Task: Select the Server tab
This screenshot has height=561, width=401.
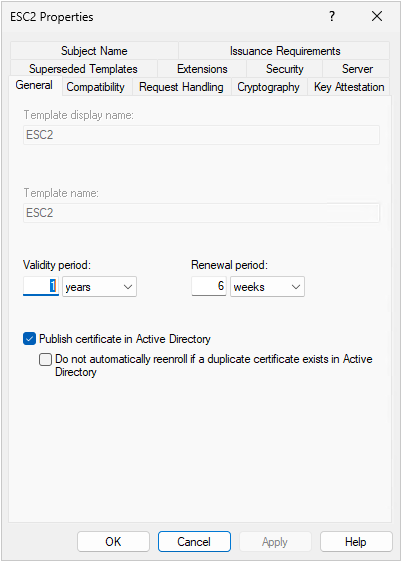Action: coord(357,69)
